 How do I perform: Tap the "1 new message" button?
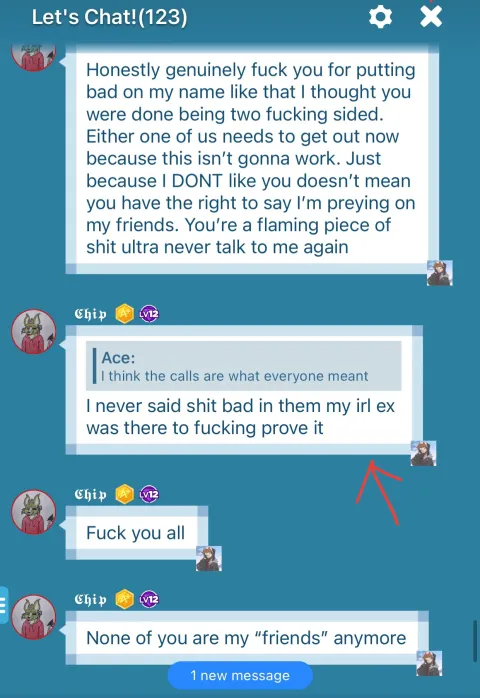tap(240, 675)
